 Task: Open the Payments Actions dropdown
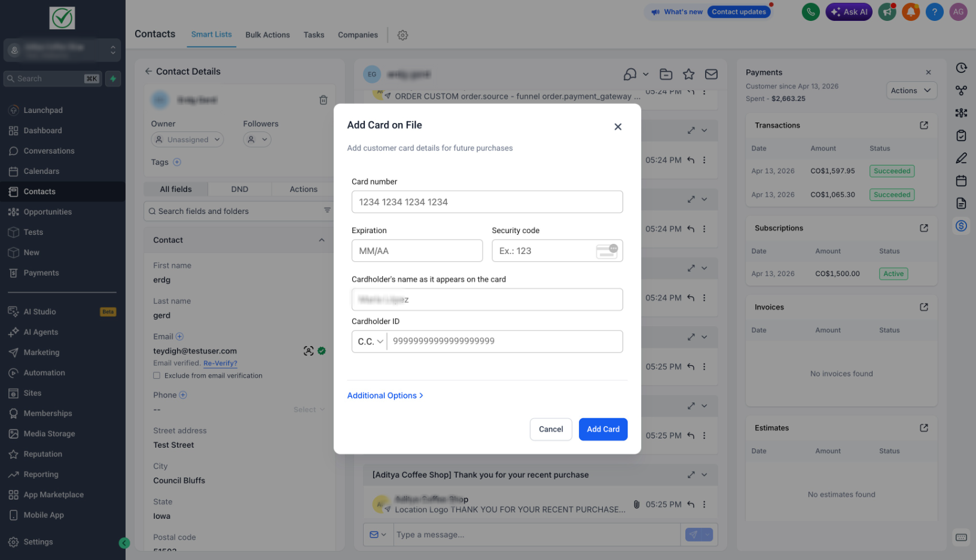coord(911,90)
